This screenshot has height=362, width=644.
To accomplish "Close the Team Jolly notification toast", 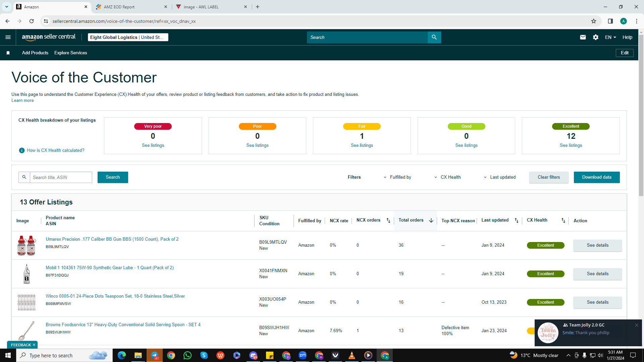I will click(x=636, y=325).
